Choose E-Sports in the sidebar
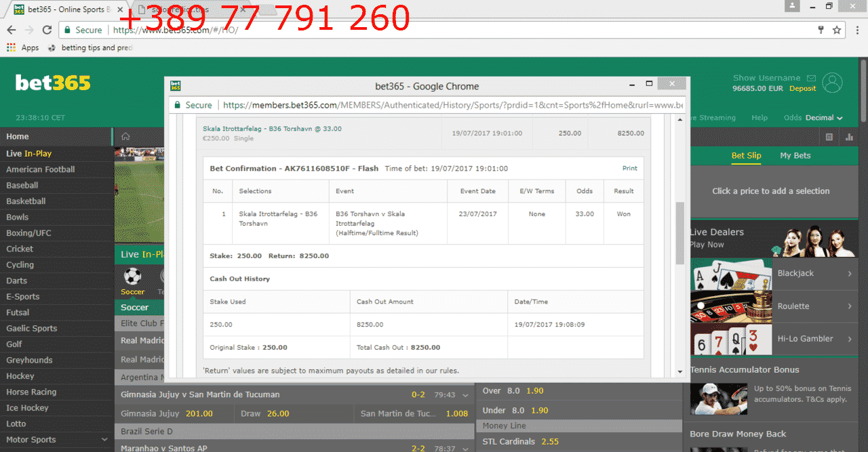 pos(56,297)
